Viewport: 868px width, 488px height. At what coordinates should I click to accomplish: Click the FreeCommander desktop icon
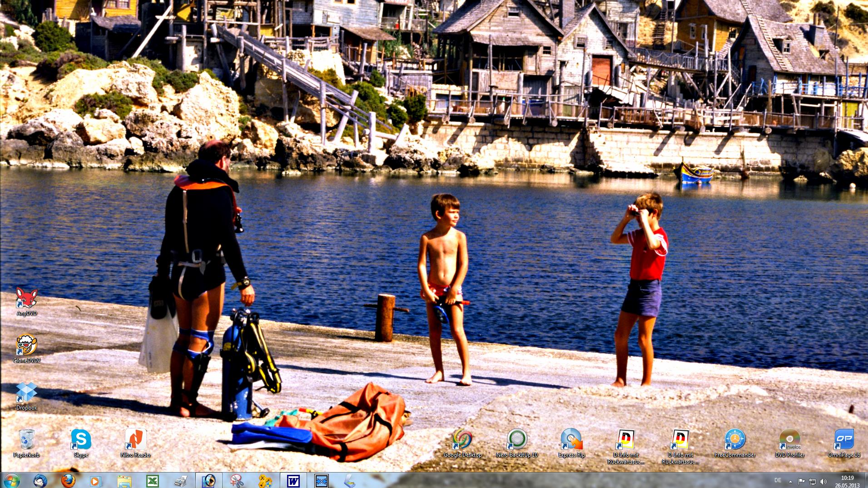[x=735, y=440]
